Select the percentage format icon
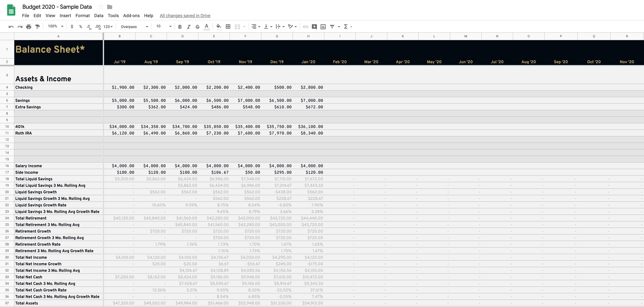This screenshot has height=307, width=644. 81,27
